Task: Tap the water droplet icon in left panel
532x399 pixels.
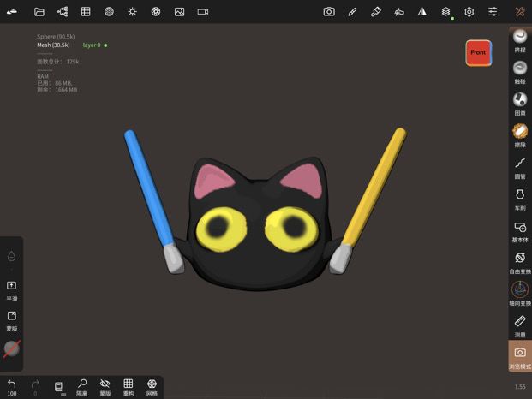Action: (11, 256)
